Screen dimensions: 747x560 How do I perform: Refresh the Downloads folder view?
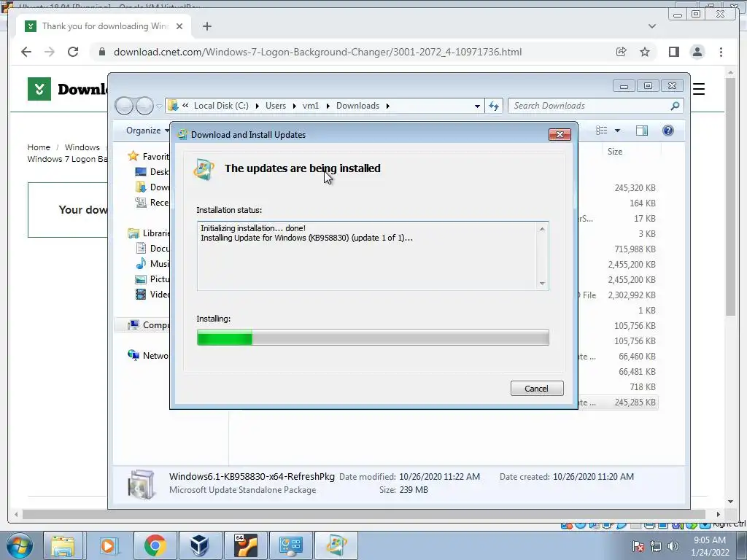click(x=494, y=106)
